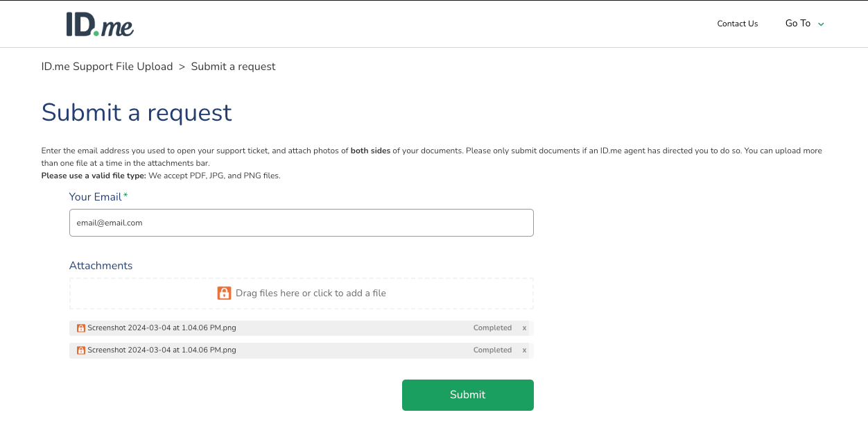
Task: Go to ID.me Support File Upload breadcrumb
Action: 107,67
